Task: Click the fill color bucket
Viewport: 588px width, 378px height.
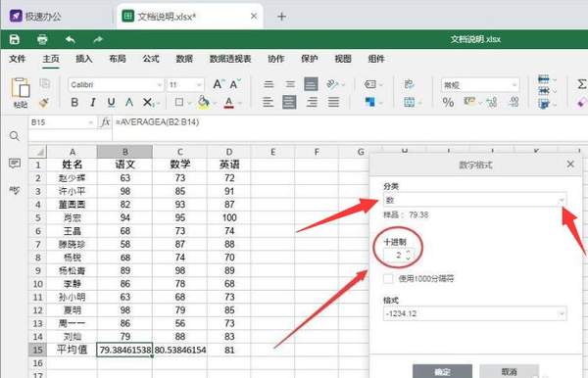Action: 204,102
